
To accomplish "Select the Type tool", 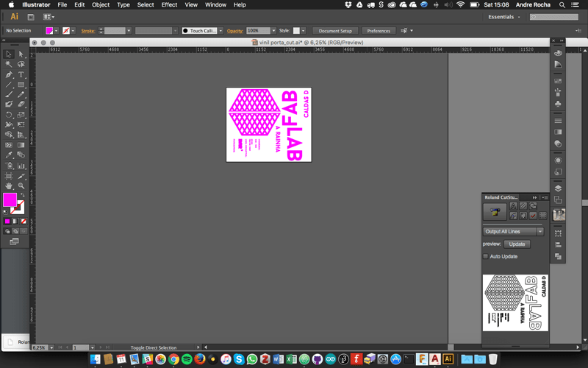I will click(x=21, y=74).
